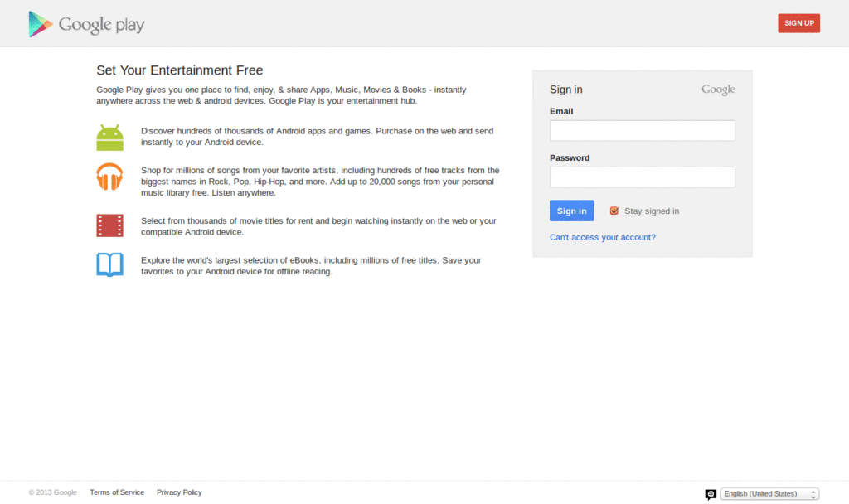Click the Shop for millions of songs text
Viewport: 849px width, 504px height.
click(320, 182)
